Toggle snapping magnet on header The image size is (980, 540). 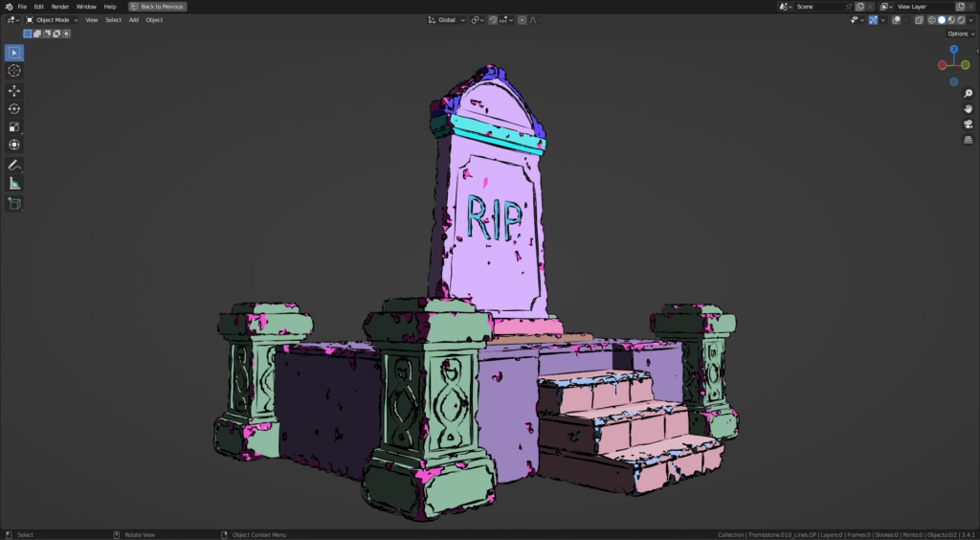(x=493, y=20)
